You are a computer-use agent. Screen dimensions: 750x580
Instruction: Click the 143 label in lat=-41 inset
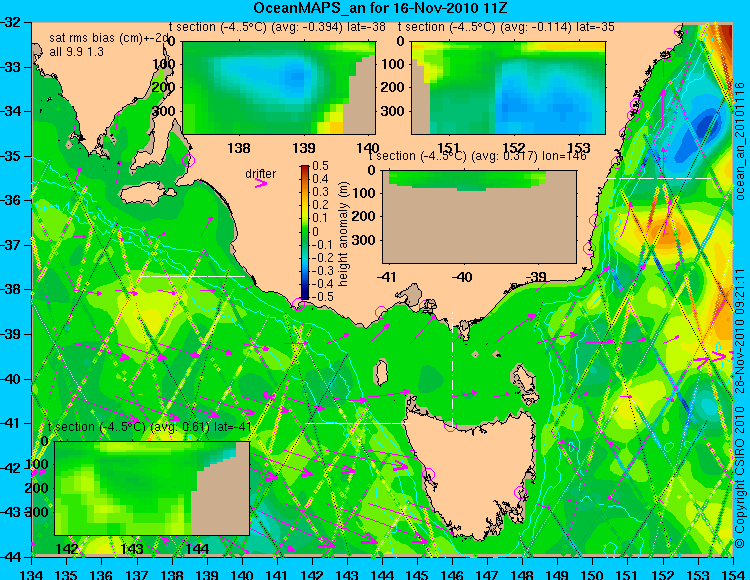pos(132,548)
